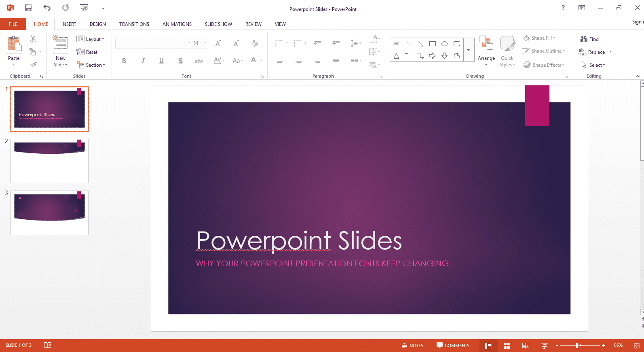Switch to the ANIMATIONS tab
Screen dimensions: 644x352
point(177,24)
